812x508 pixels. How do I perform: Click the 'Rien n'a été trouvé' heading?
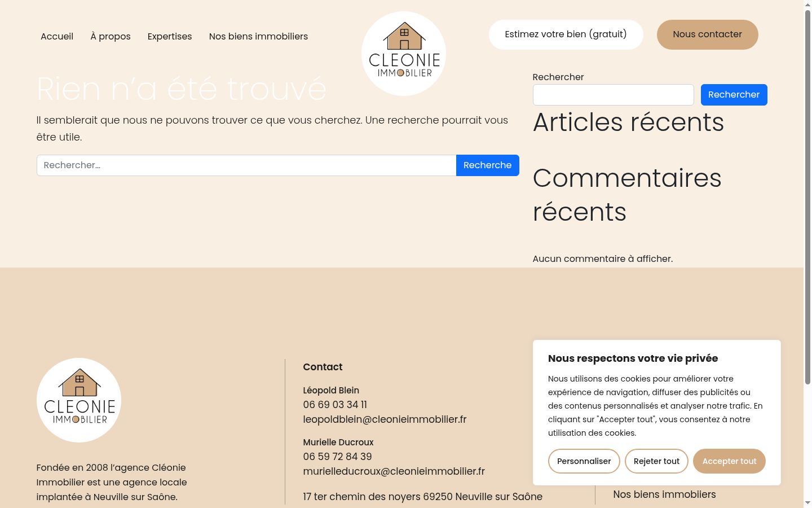coord(182,89)
